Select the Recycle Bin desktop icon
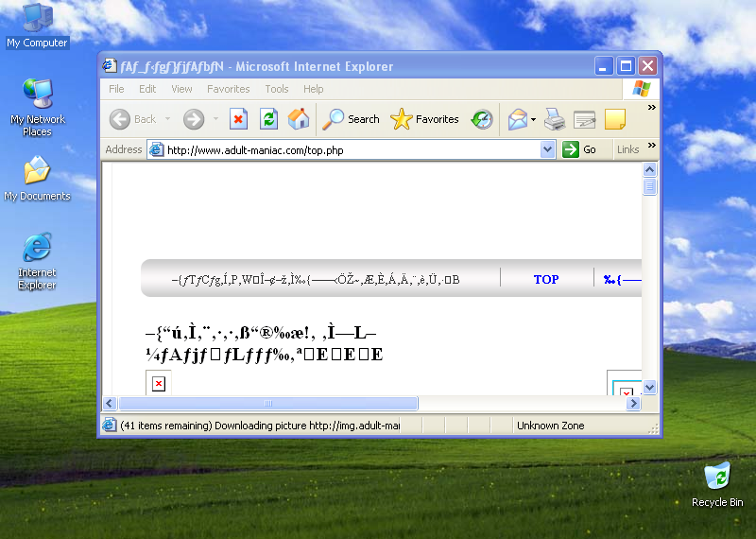This screenshot has height=539, width=756. tap(717, 484)
